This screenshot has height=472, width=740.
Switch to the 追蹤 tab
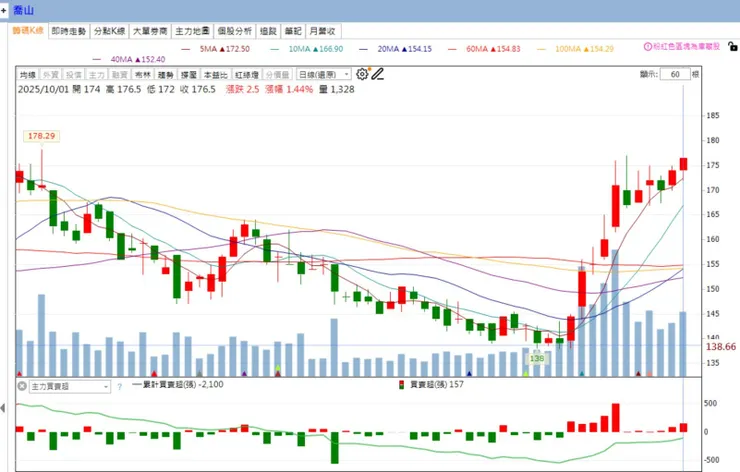tap(268, 31)
